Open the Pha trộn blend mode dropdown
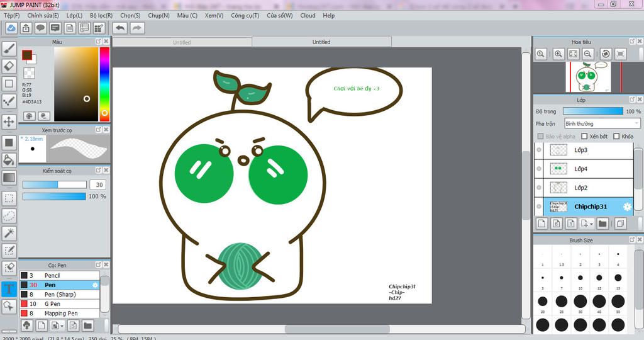The height and width of the screenshot is (340, 644). click(602, 123)
